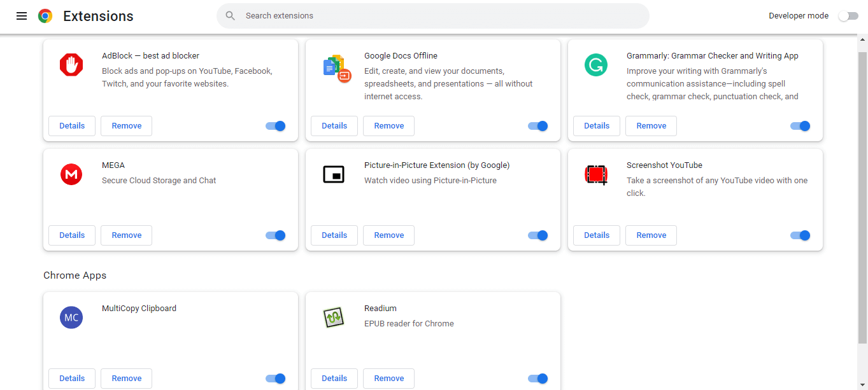Open Details for Screenshot YouTube
Image resolution: width=868 pixels, height=390 pixels.
(597, 235)
